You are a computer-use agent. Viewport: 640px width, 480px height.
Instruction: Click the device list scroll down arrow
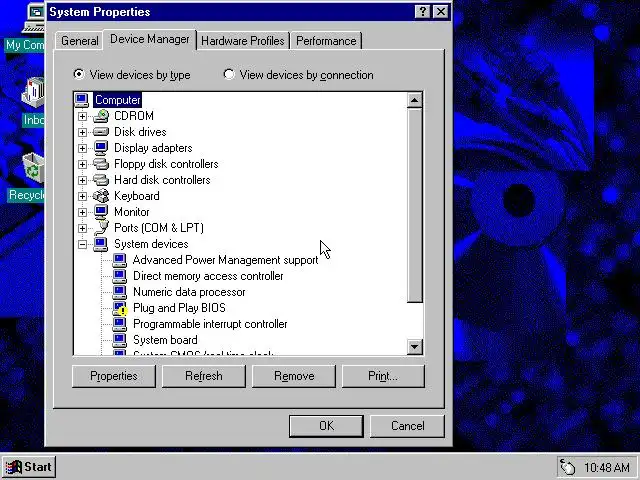[415, 347]
